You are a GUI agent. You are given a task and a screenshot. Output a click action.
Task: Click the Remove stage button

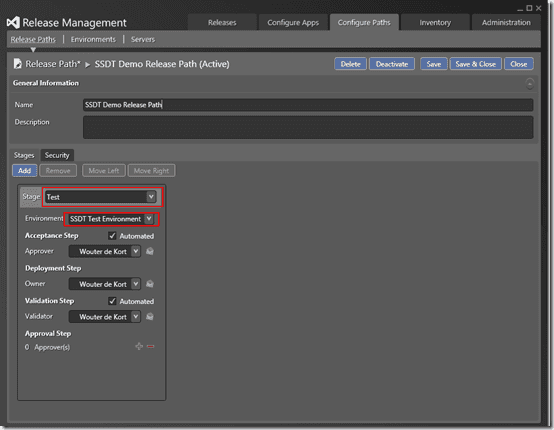pos(58,171)
